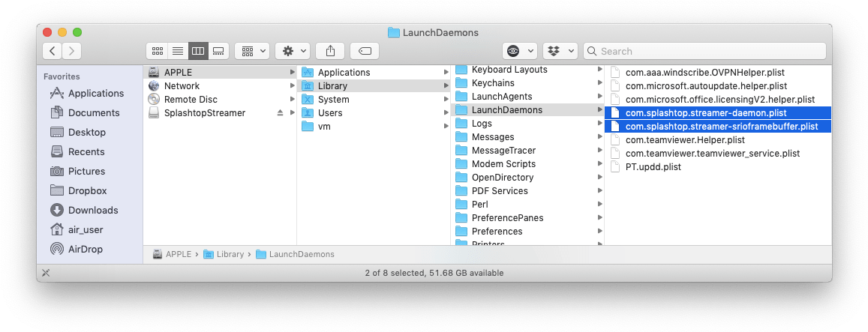Image resolution: width=868 pixels, height=332 pixels.
Task: Click the Edit Tags toolbar button
Action: point(365,51)
